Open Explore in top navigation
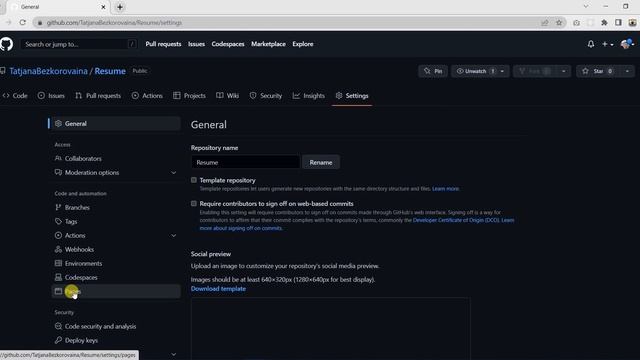This screenshot has width=640, height=360. coord(303,44)
